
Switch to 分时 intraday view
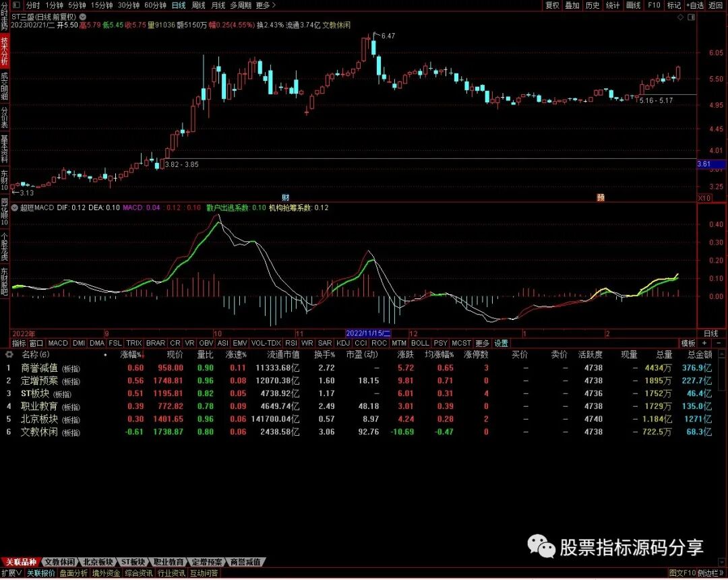[x=33, y=5]
